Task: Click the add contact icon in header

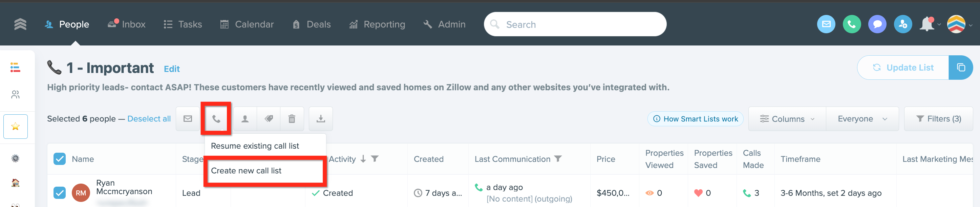Action: 902,24
